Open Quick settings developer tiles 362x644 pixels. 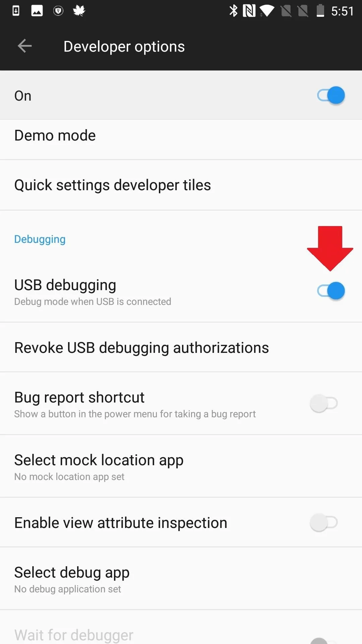click(181, 185)
